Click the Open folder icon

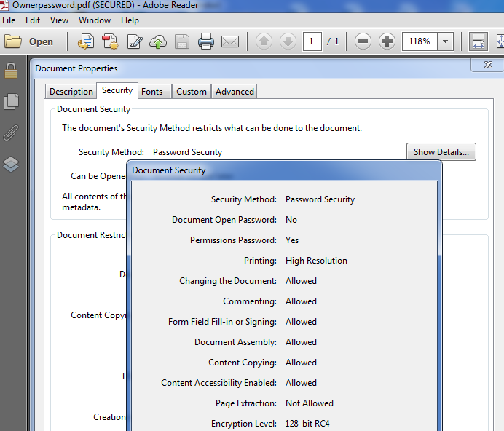[13, 41]
